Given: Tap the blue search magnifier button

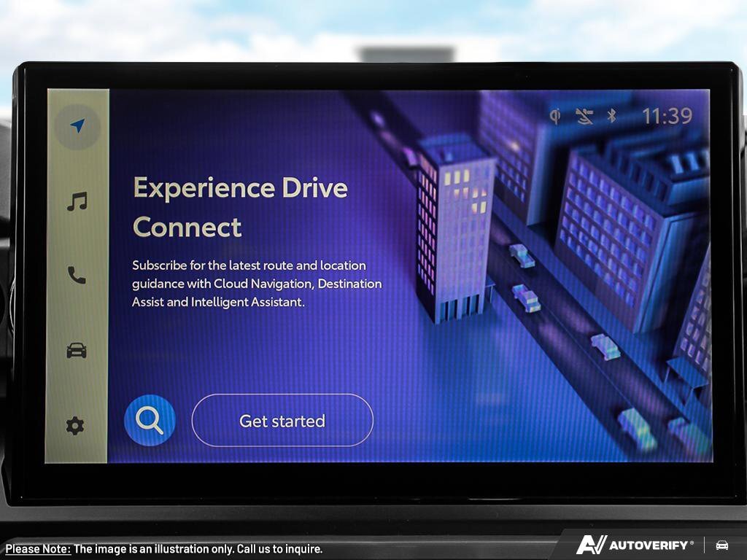Looking at the screenshot, I should click(x=150, y=421).
